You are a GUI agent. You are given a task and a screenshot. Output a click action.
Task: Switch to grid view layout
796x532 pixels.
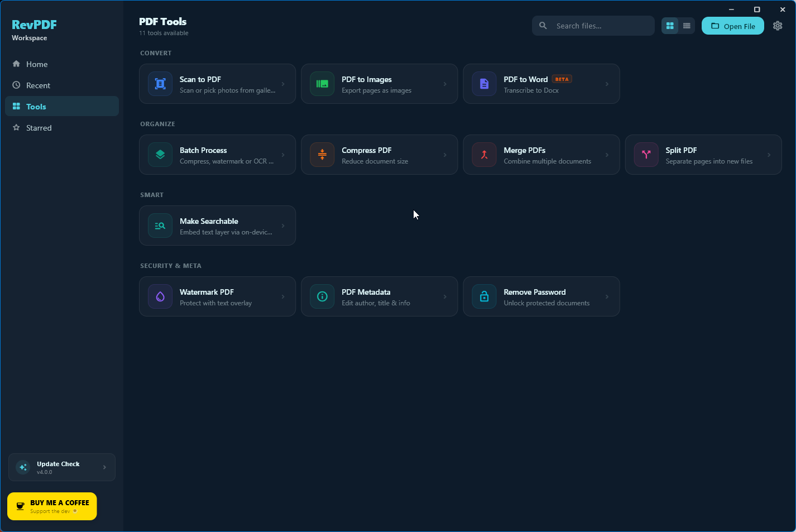[x=670, y=26]
